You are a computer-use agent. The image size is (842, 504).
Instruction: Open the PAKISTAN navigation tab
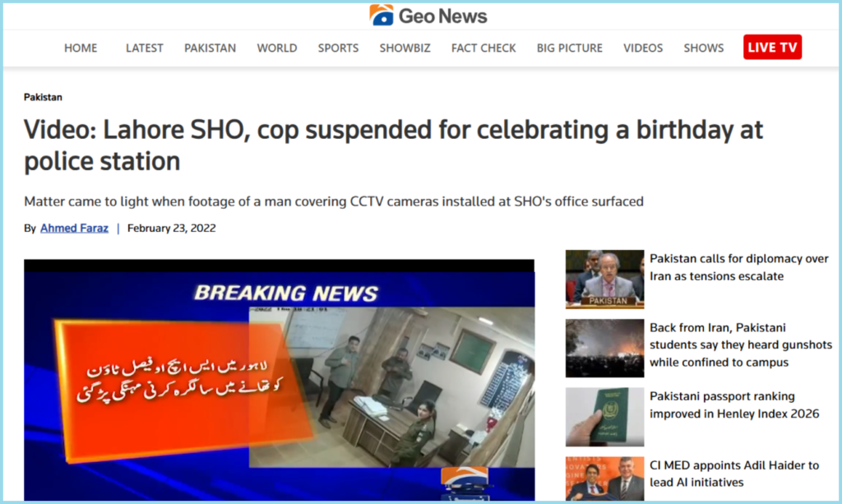pyautogui.click(x=210, y=48)
